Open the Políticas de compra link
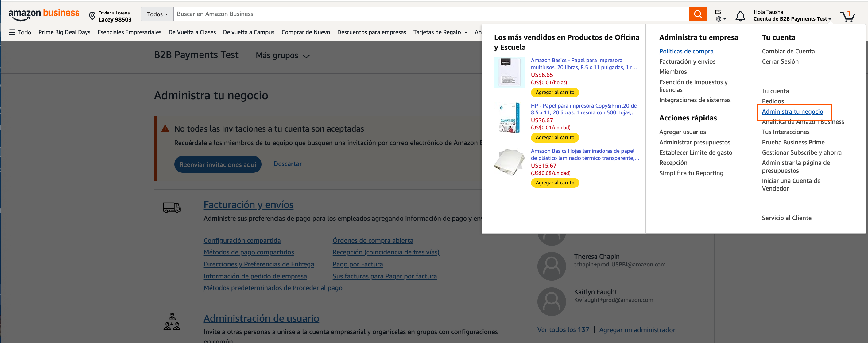The height and width of the screenshot is (343, 868). (x=686, y=51)
